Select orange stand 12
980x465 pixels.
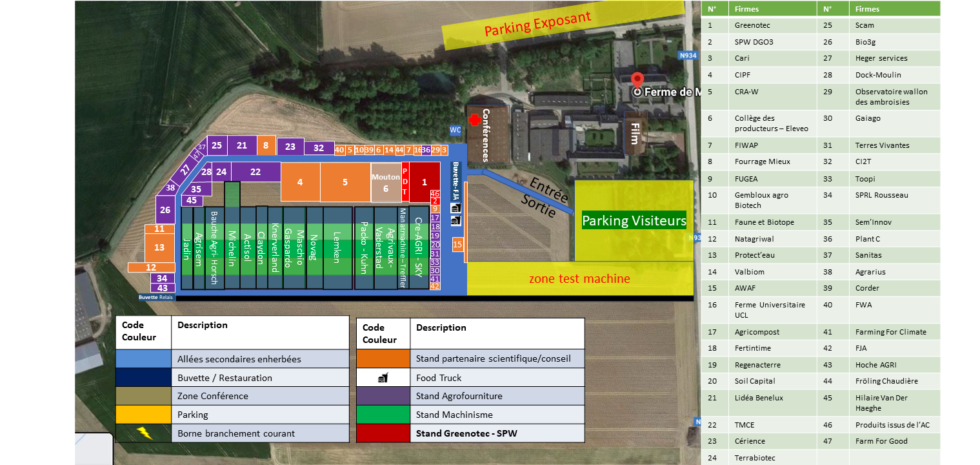[x=151, y=267]
